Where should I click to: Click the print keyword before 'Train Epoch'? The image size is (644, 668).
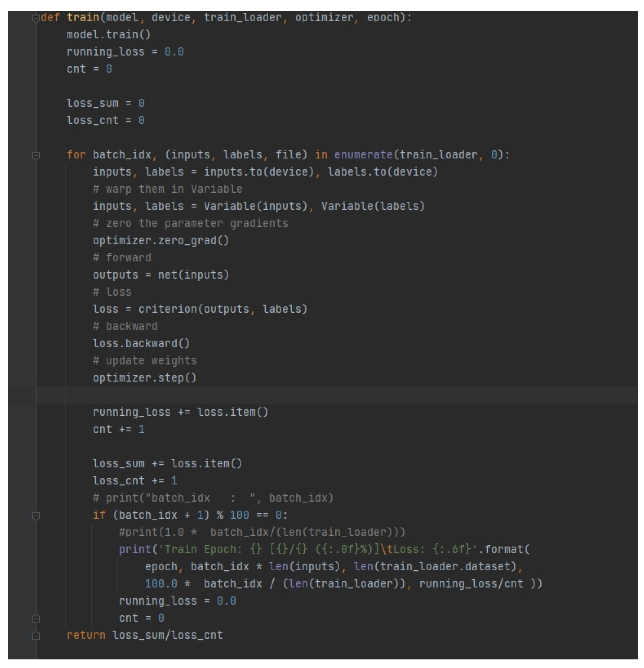coord(135,550)
